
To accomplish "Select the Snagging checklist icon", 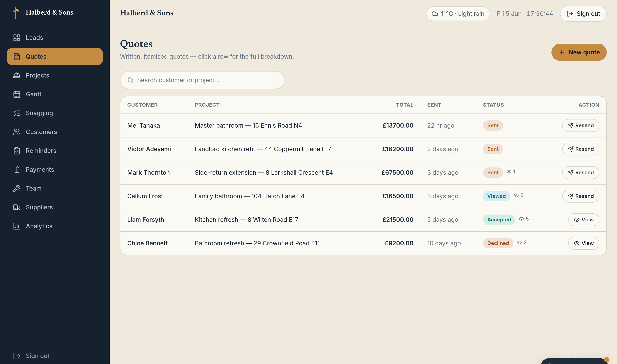I will click(17, 113).
